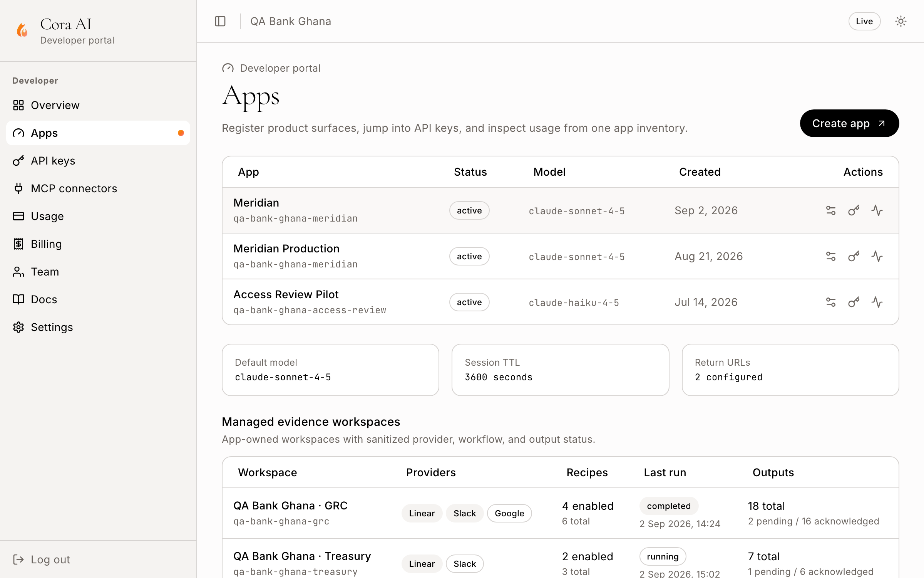
Task: Open MCP connectors page
Action: pyautogui.click(x=98, y=188)
